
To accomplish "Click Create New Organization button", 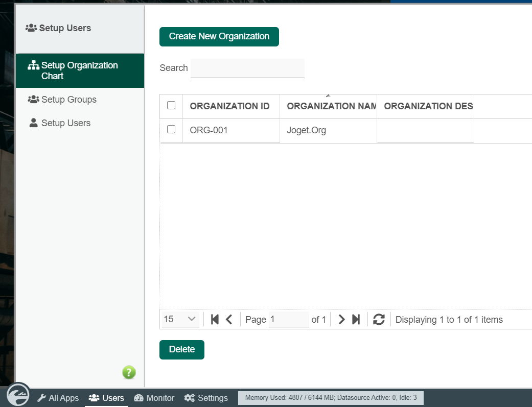I will [x=219, y=37].
